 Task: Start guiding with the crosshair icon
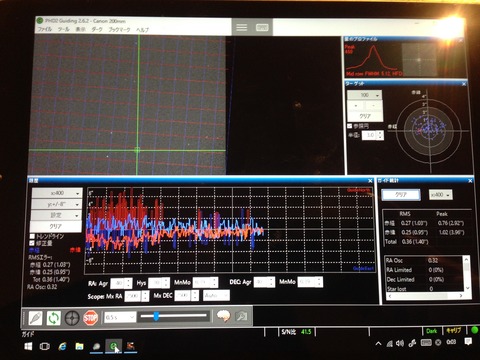click(x=72, y=318)
